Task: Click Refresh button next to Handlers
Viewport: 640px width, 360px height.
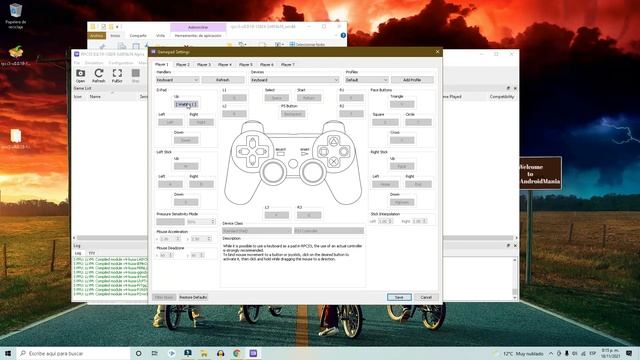Action: click(x=223, y=80)
